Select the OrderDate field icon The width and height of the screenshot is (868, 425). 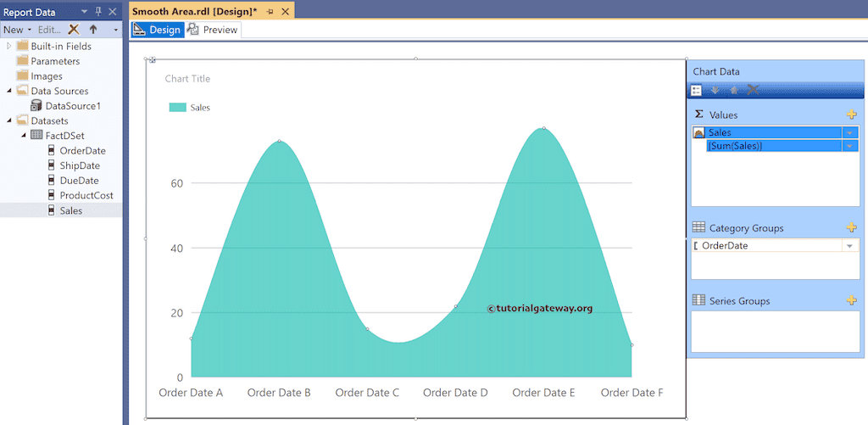(x=52, y=150)
